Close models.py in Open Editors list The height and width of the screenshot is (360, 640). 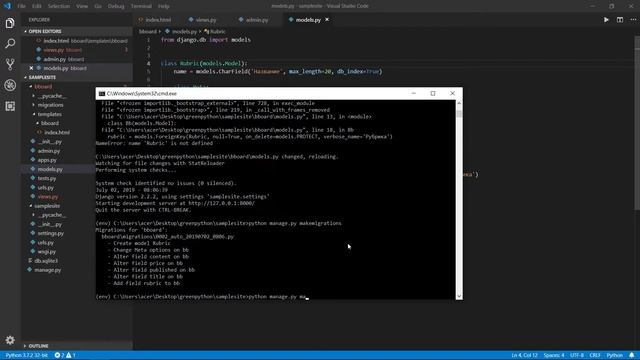[31, 68]
